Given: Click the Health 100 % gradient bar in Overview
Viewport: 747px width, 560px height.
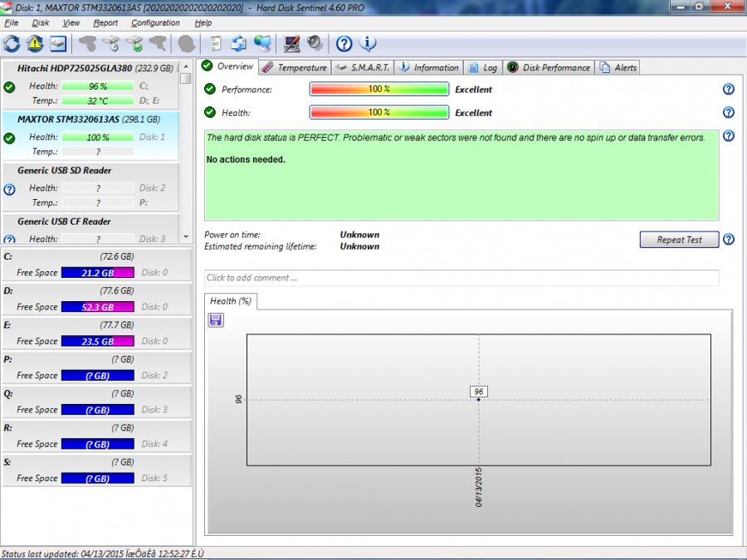Looking at the screenshot, I should [x=379, y=112].
